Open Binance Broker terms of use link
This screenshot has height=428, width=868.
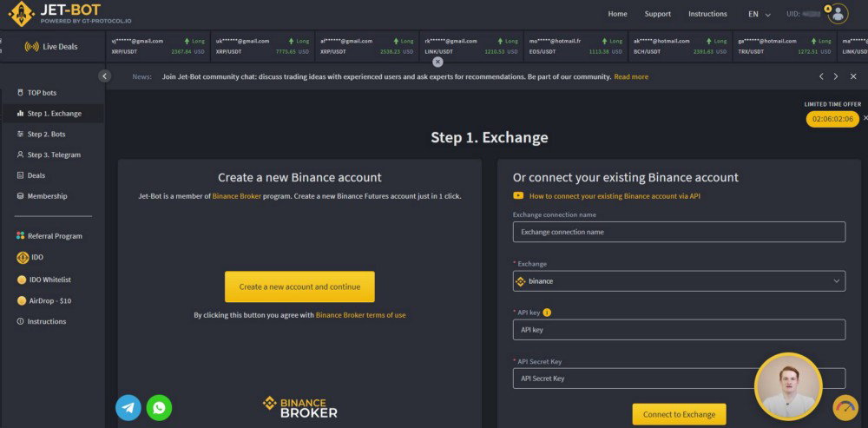[x=360, y=315]
